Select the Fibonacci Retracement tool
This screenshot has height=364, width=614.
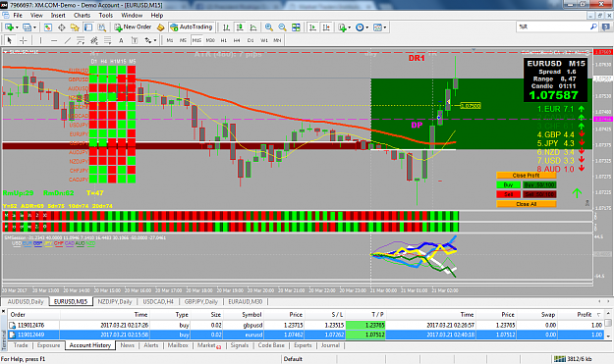(x=107, y=40)
